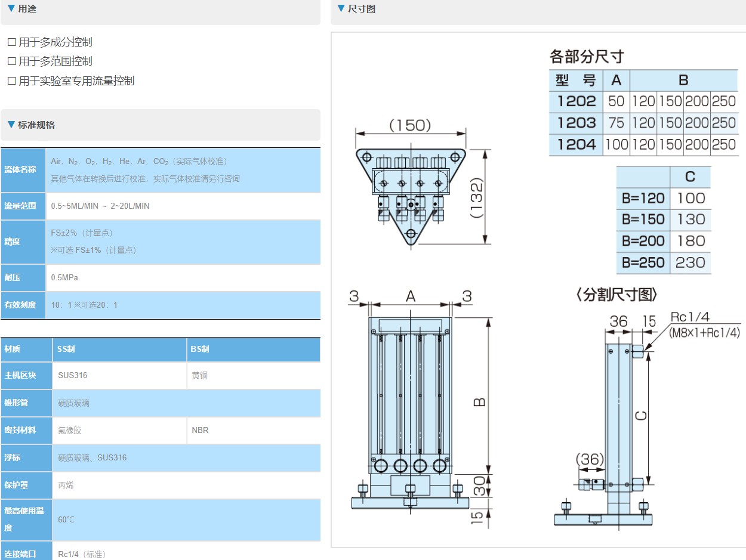
Task: Collapse the 标准规格 section header
Action: click(x=160, y=125)
